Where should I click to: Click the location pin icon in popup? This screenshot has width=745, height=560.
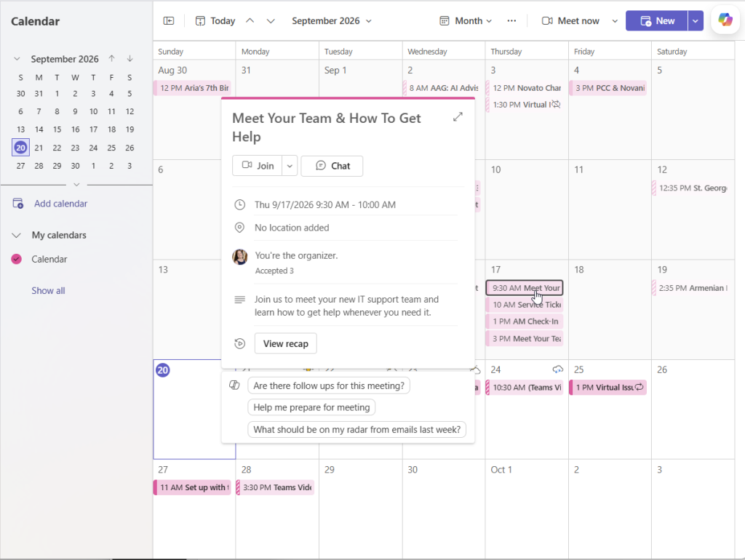pyautogui.click(x=240, y=228)
